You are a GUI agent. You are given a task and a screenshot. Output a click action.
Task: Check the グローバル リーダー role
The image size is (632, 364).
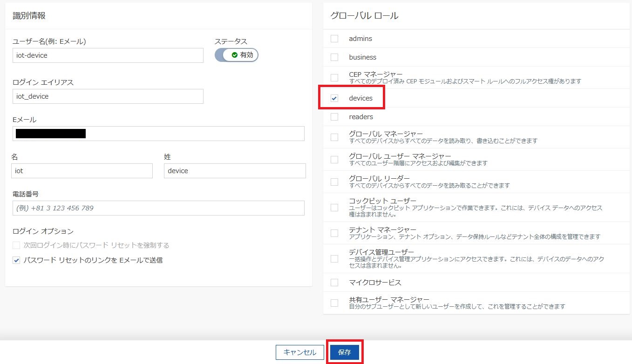(x=334, y=182)
